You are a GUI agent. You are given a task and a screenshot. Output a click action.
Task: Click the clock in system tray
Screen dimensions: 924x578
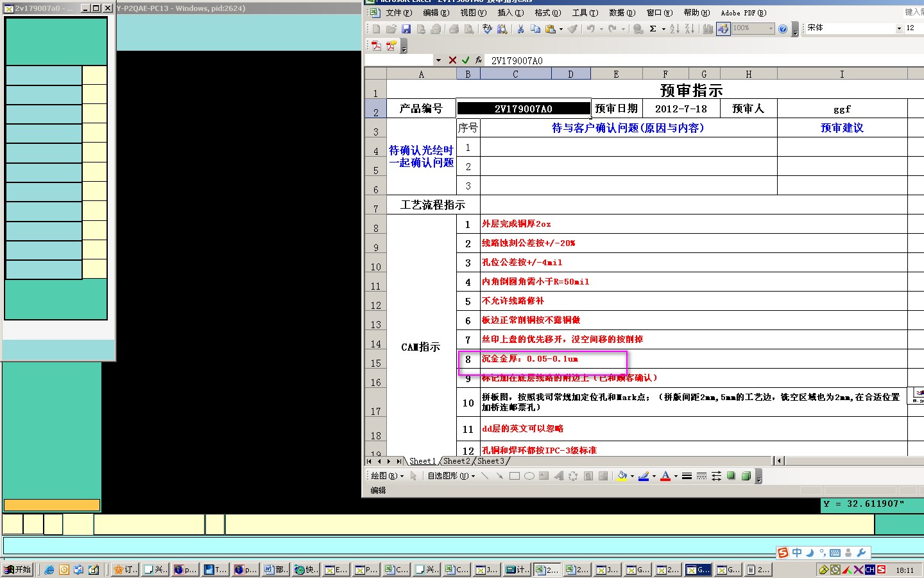coord(905,570)
